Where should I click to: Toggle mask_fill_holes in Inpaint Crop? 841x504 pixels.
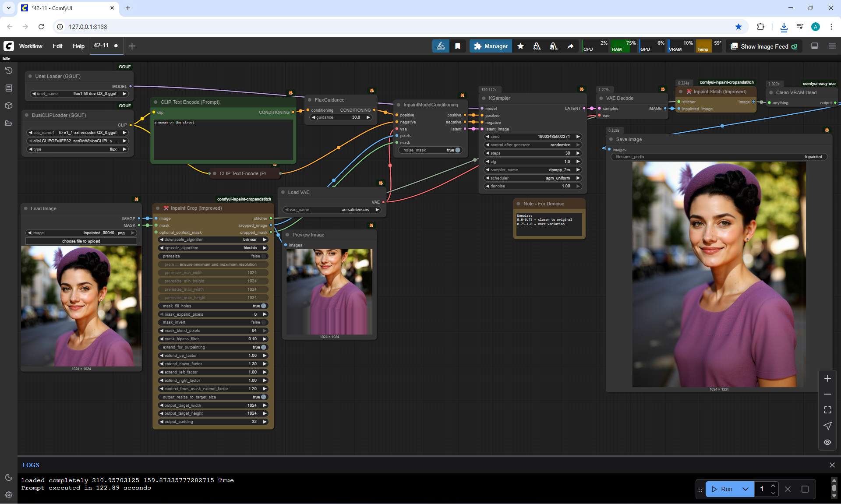263,306
